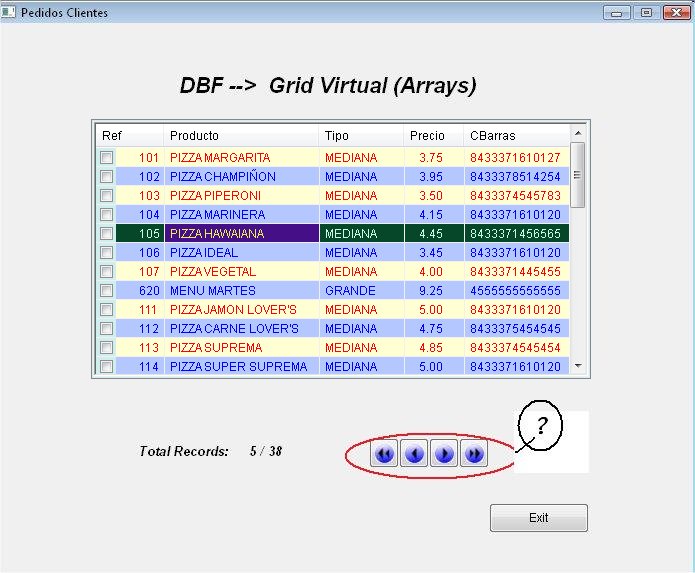Viewport: 695px width, 573px height.
Task: Toggle checkbox for Pizza Super Suprema
Action: (x=106, y=366)
